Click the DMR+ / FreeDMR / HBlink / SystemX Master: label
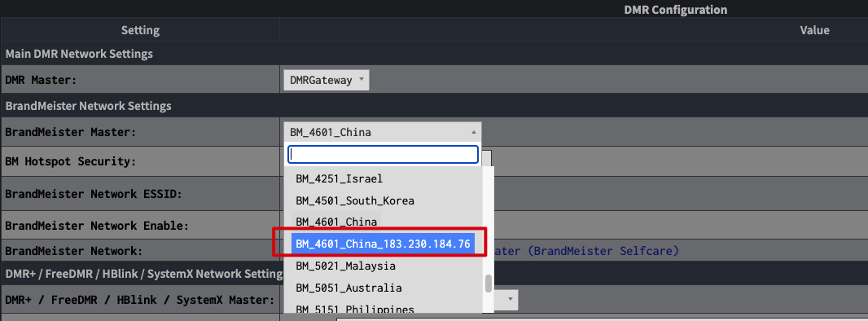 click(140, 300)
